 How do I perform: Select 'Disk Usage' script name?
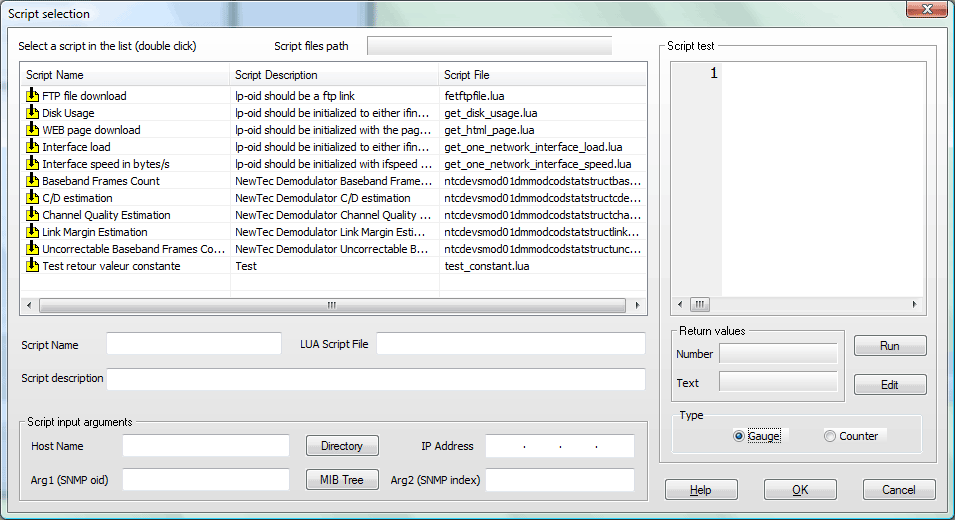(x=68, y=113)
